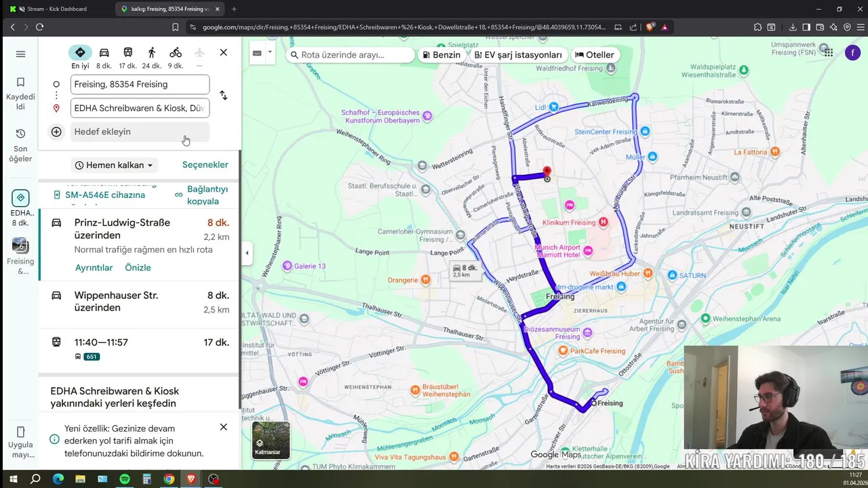Switch to the Stream - Kick Dashboard tab
This screenshot has height=488, width=868.
[58, 9]
